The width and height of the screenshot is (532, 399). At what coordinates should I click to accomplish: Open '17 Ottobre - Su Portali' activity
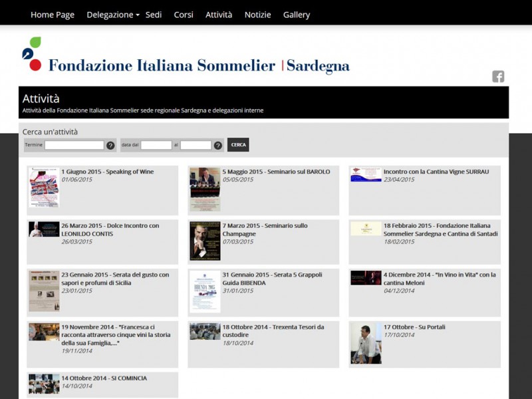pos(414,327)
